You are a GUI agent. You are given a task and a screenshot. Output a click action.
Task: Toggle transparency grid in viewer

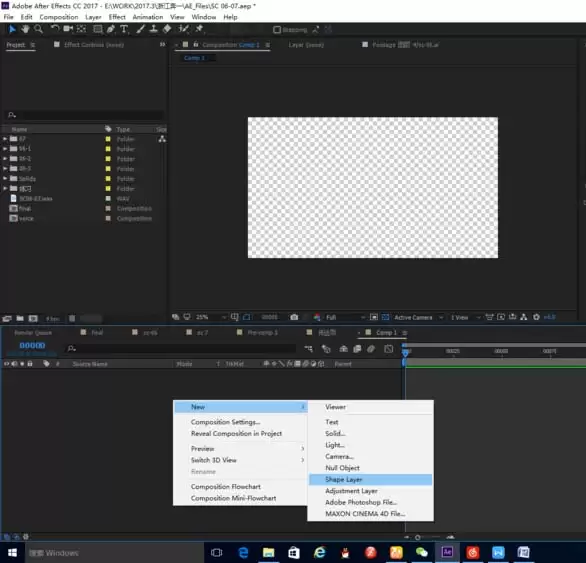(x=385, y=317)
